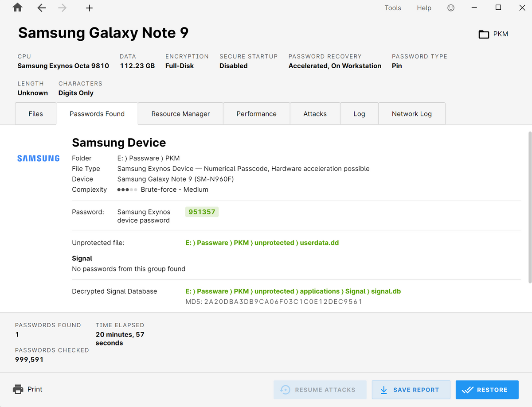The width and height of the screenshot is (532, 407).
Task: Go to the Home screen icon
Action: [x=17, y=8]
